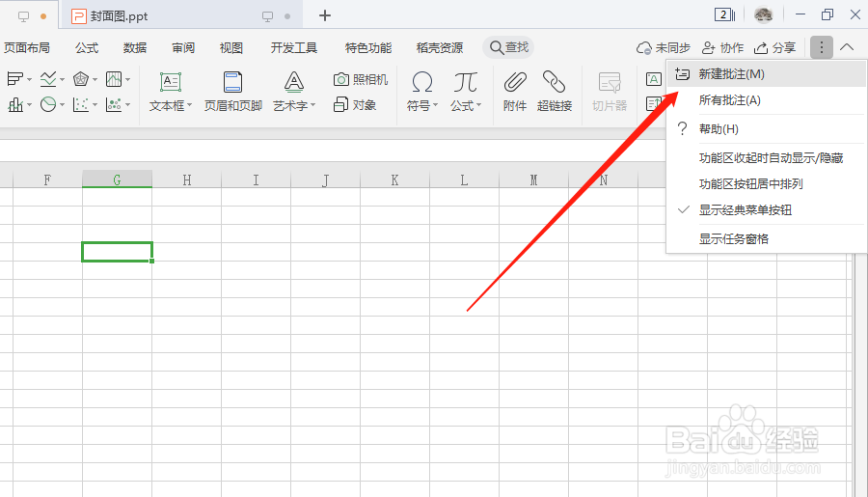Insert an 附件 attachment
The width and height of the screenshot is (868, 497).
point(515,92)
